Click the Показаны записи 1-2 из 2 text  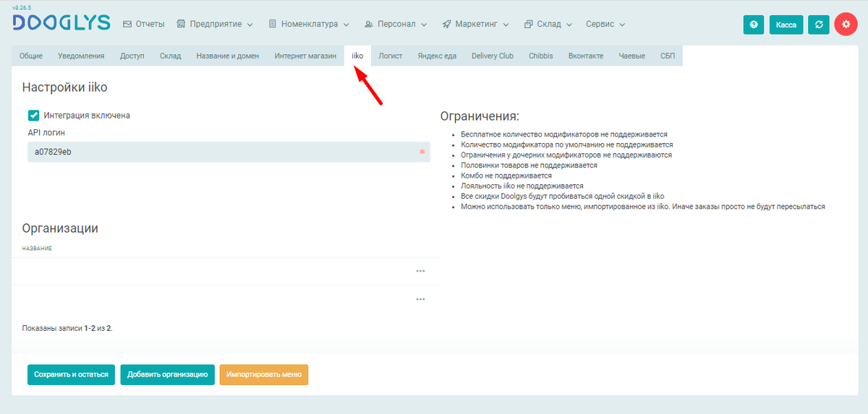click(68, 328)
